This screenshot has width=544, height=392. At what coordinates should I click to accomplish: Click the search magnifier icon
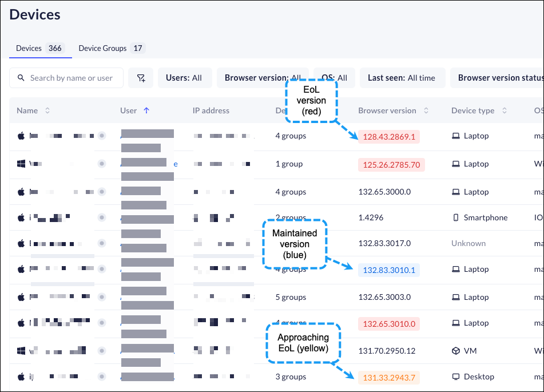click(21, 78)
